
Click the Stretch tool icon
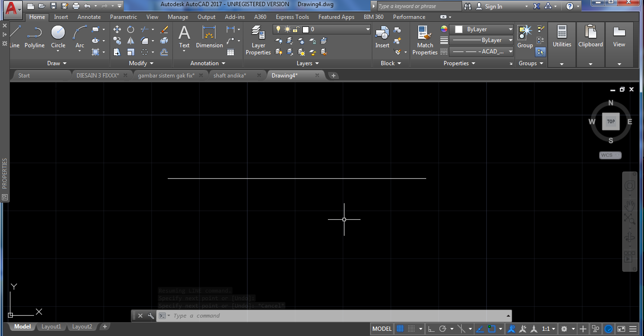point(117,52)
